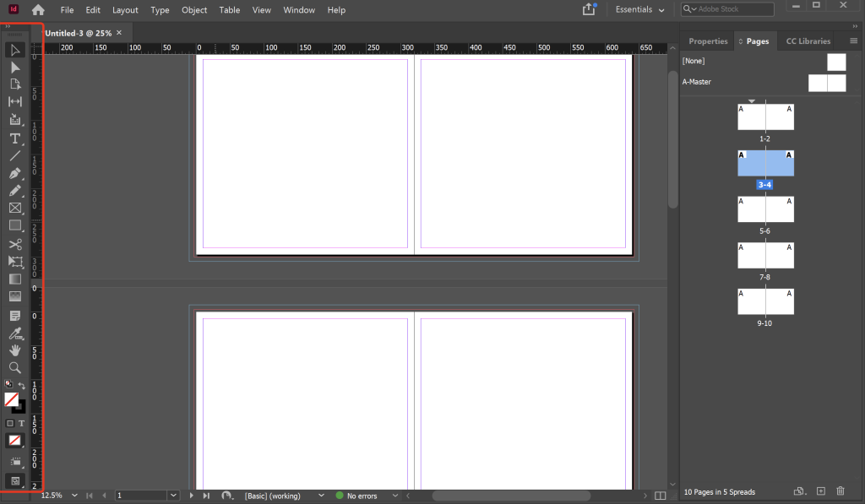The image size is (865, 504).
Task: Swap fill and stroke colors
Action: [x=22, y=385]
